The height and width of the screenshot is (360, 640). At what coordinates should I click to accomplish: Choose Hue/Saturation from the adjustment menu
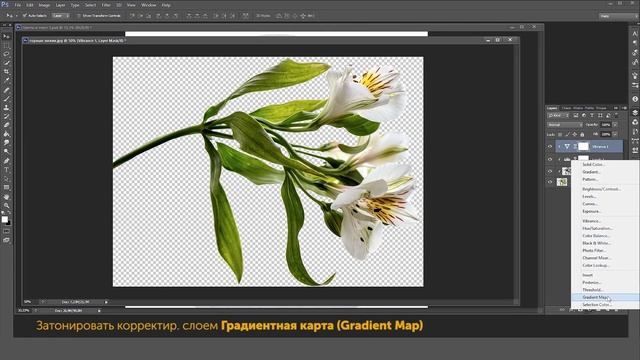(605, 228)
